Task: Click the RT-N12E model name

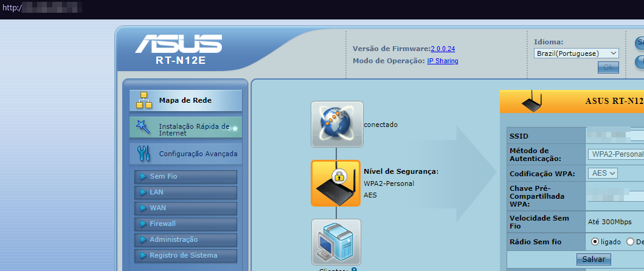Action: (180, 61)
